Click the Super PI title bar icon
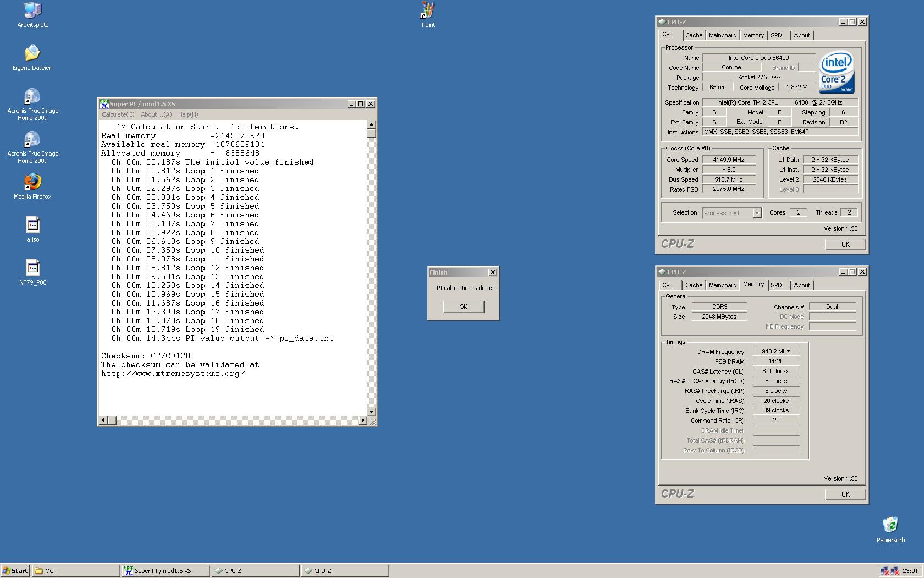This screenshot has width=924, height=578. [104, 103]
